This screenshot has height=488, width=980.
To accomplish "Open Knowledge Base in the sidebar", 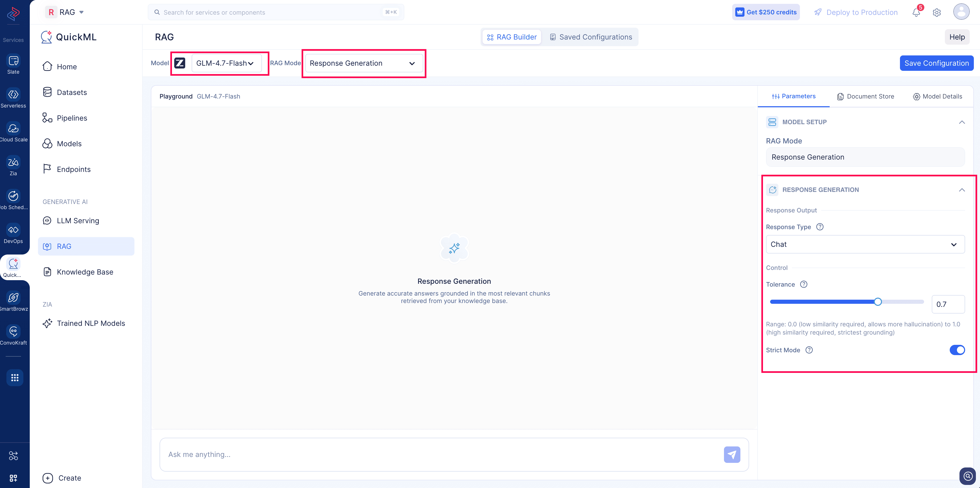I will 86,272.
